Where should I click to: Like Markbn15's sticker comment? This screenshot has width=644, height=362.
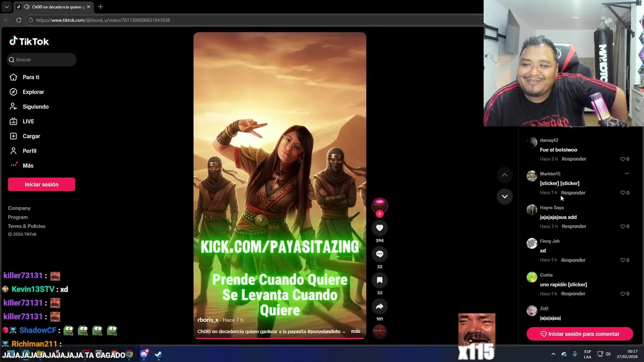tap(623, 193)
